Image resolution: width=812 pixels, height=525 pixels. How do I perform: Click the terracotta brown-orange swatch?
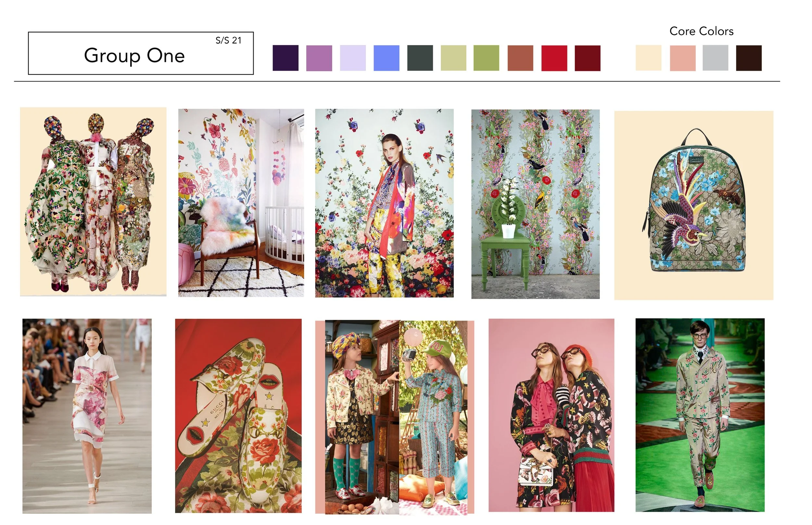pos(520,58)
